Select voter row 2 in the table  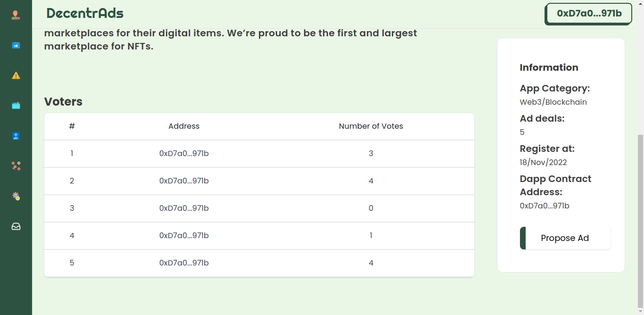259,181
